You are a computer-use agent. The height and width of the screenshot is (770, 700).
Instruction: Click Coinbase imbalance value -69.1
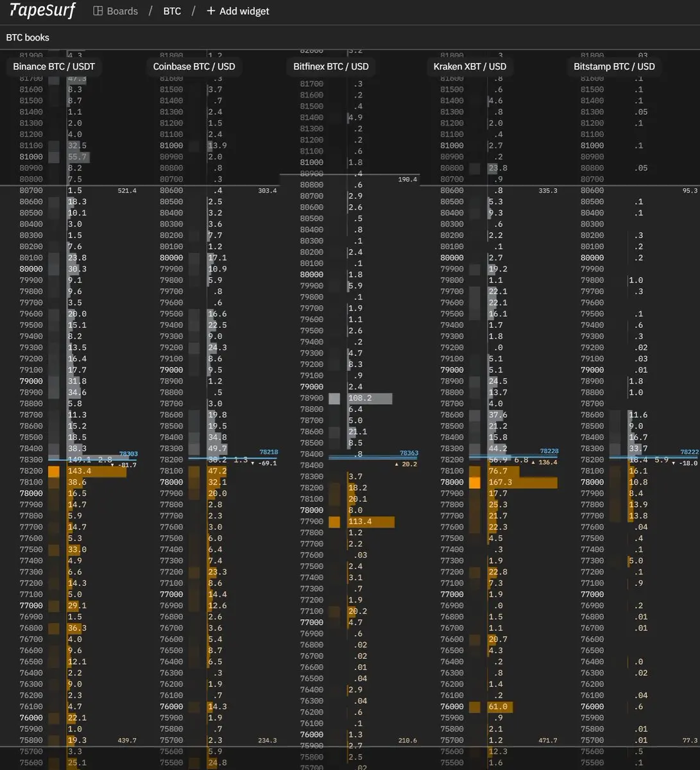pyautogui.click(x=266, y=463)
